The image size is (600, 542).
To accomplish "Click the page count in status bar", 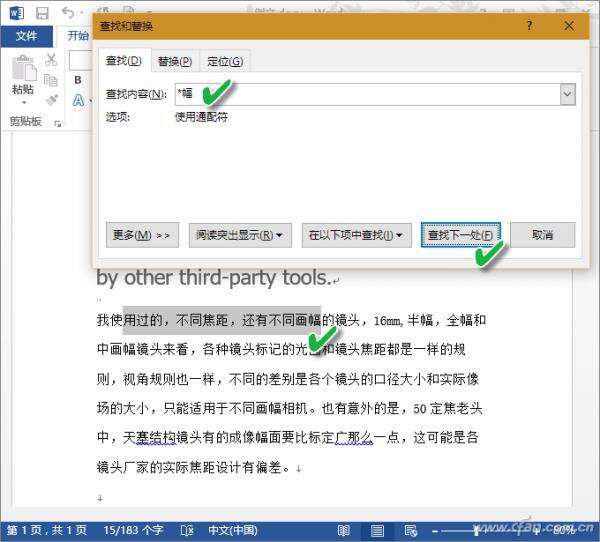I will pyautogui.click(x=47, y=531).
